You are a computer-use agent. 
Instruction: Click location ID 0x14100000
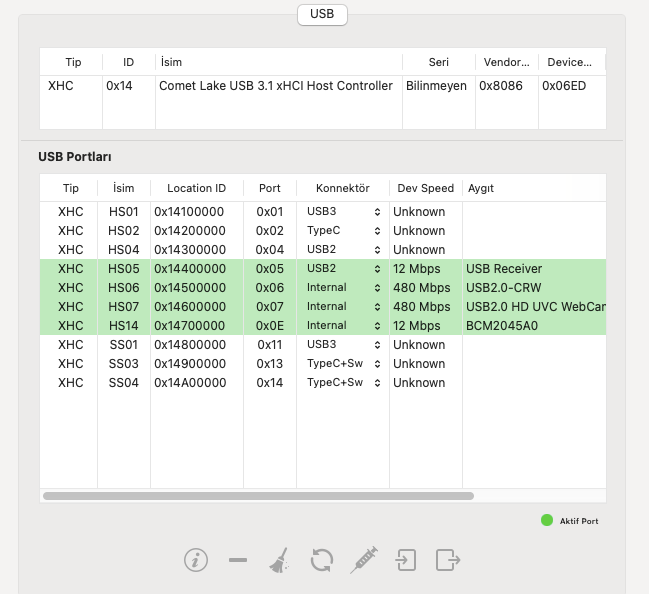click(x=189, y=212)
